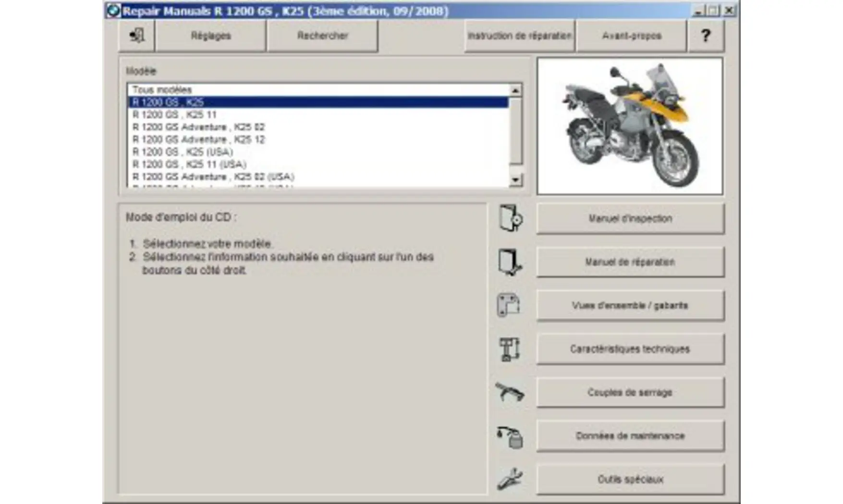The height and width of the screenshot is (504, 843).
Task: Select 'R 1200 GS Adventure , K25 12'
Action: pyautogui.click(x=318, y=140)
